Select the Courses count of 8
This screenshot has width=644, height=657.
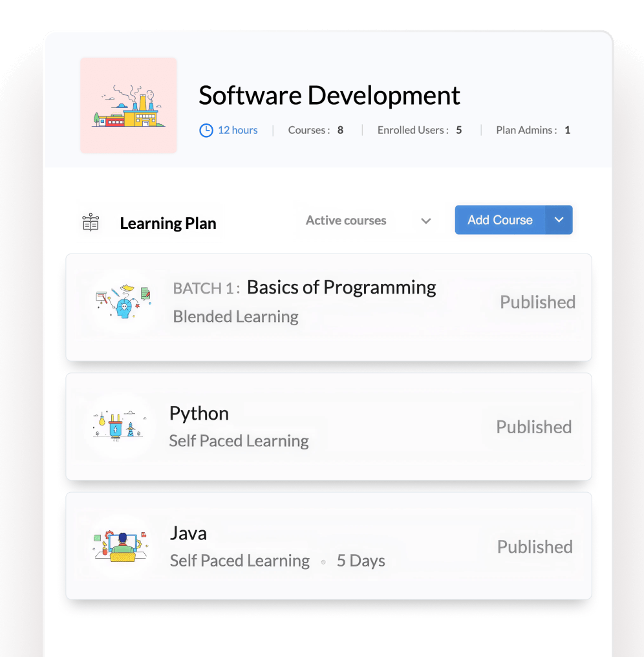click(340, 131)
